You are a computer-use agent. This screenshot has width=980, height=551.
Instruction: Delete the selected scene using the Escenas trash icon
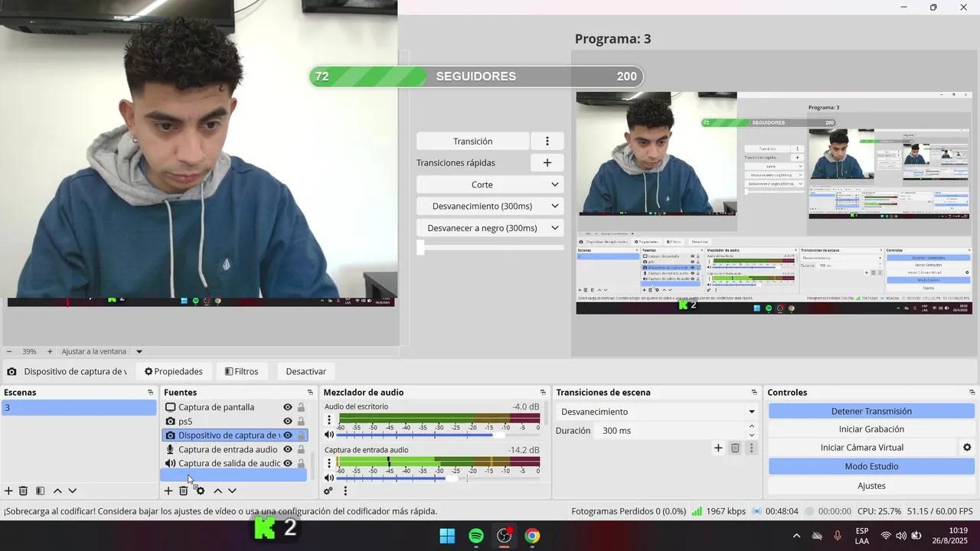tap(24, 491)
